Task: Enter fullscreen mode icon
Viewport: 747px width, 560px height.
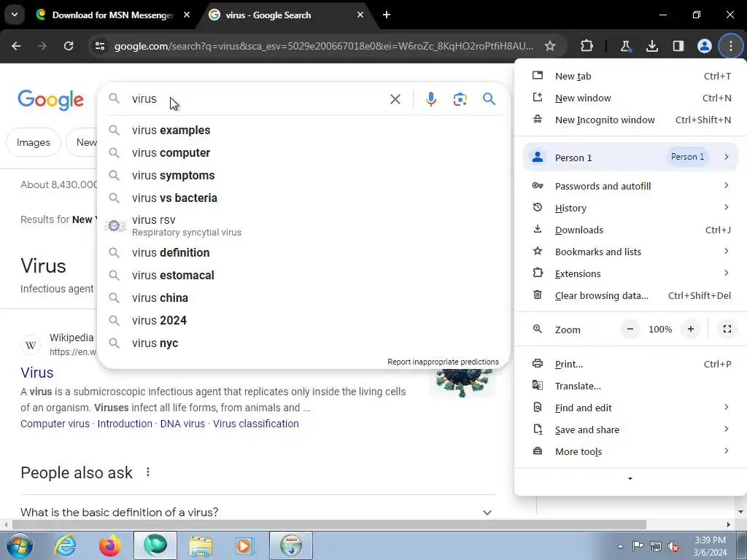Action: pos(727,329)
